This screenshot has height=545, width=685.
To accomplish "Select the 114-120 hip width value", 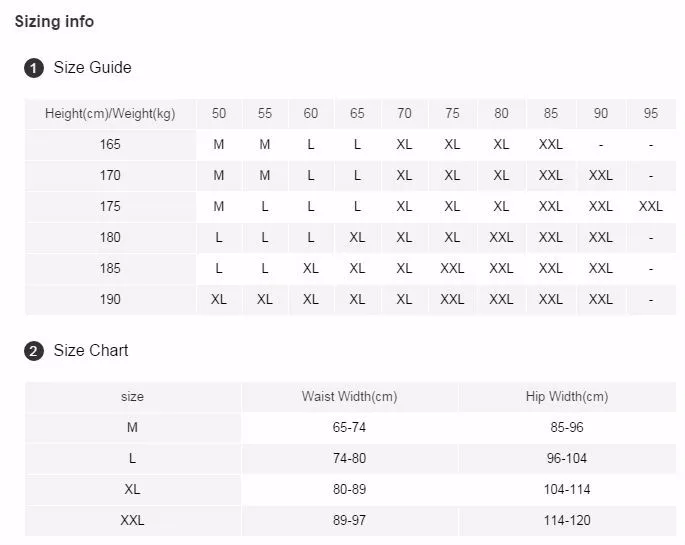I will [x=567, y=520].
